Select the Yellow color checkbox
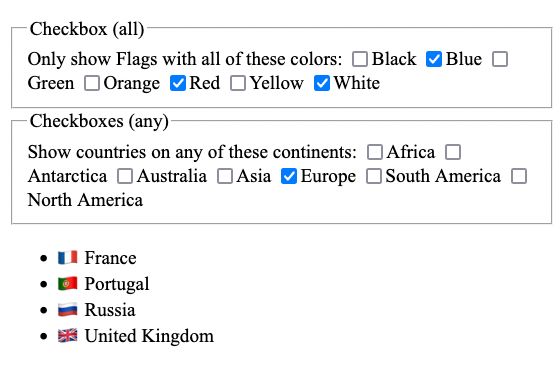Viewport: 560px width, 365px height. (x=238, y=83)
